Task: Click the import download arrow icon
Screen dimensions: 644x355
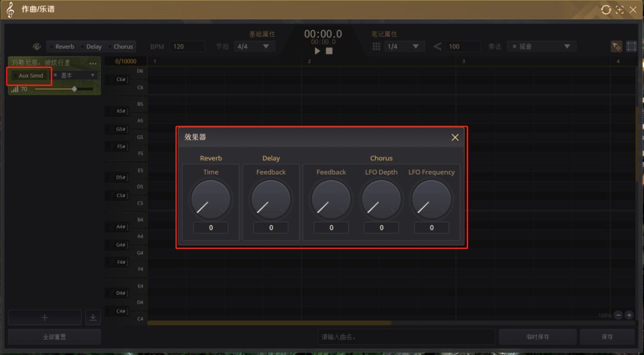Action: pyautogui.click(x=92, y=317)
